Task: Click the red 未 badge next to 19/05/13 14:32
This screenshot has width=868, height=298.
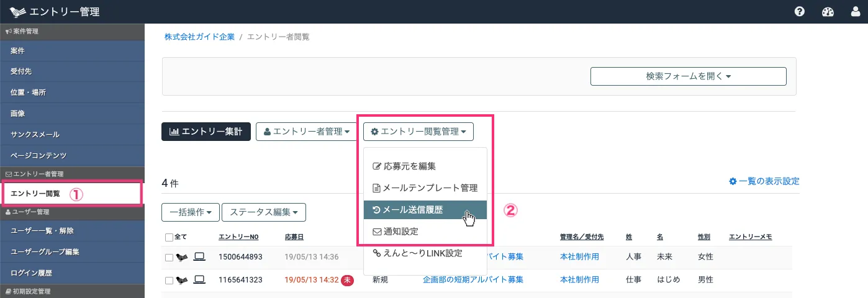Action: coord(348,279)
